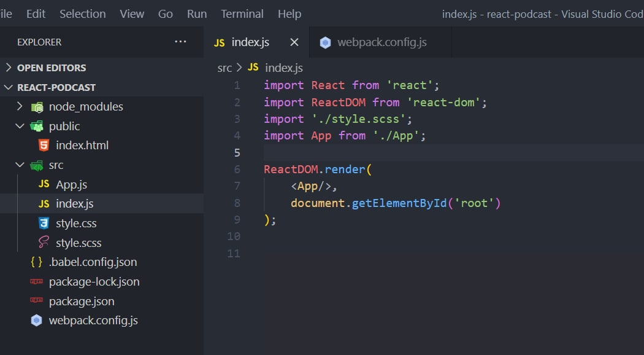Click the node_modules folder icon
The height and width of the screenshot is (355, 644).
(x=37, y=107)
